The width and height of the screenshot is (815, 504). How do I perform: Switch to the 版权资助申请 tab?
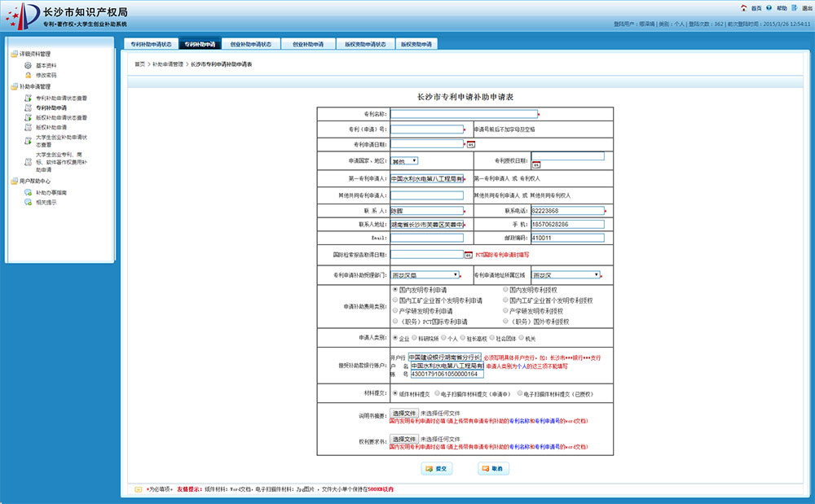click(x=416, y=44)
